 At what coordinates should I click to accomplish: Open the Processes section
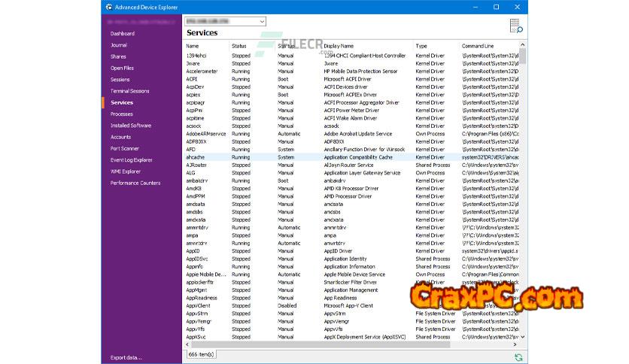click(x=122, y=114)
